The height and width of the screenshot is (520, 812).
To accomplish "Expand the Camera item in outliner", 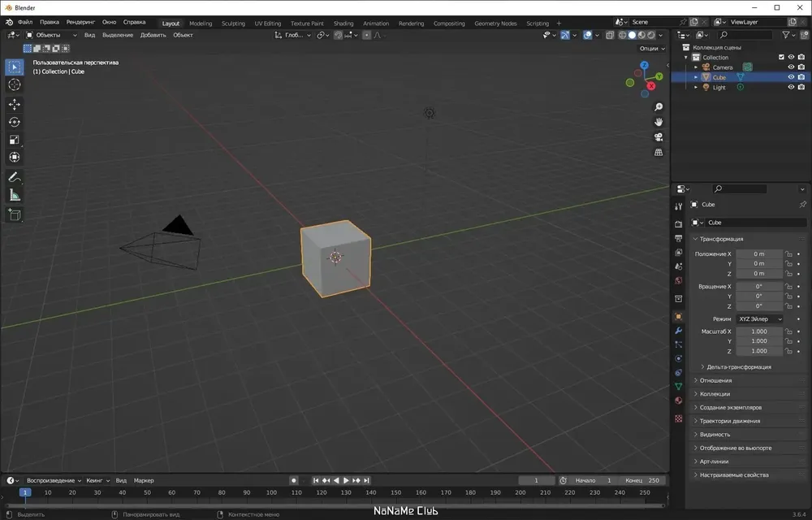I will [696, 67].
